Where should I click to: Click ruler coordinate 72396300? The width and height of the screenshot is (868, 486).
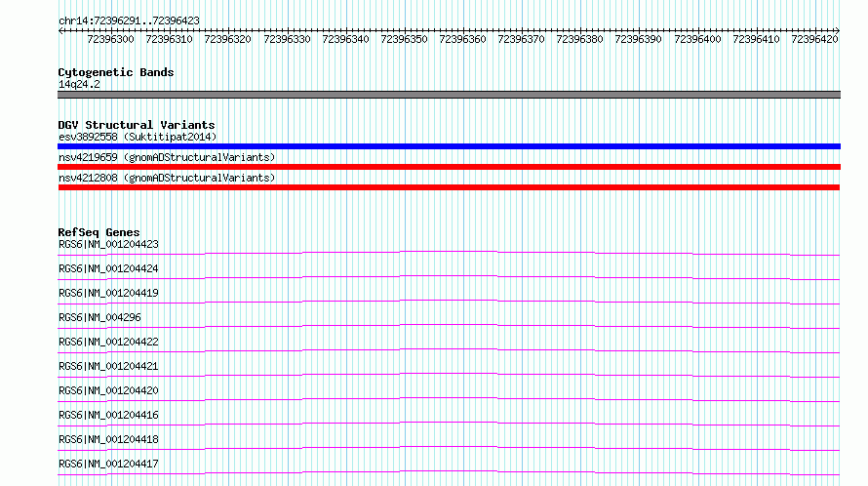point(111,39)
